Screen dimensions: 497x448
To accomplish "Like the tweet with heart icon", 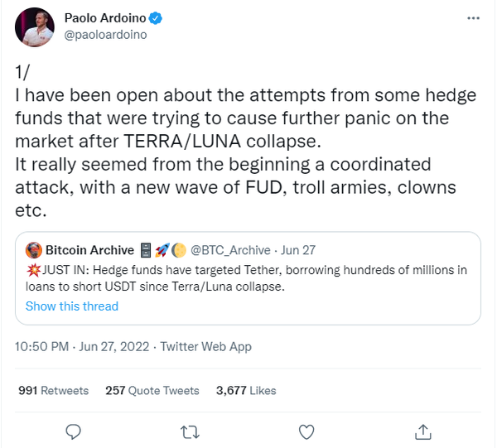I will (x=306, y=431).
